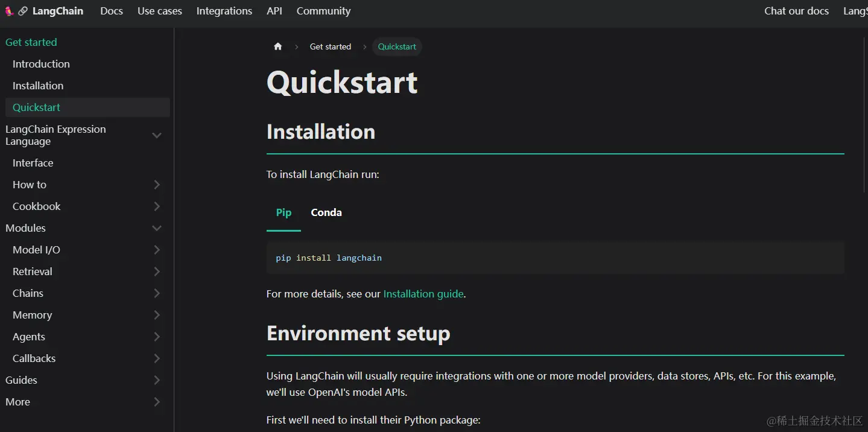
Task: Expand the More chevron
Action: [x=157, y=402]
